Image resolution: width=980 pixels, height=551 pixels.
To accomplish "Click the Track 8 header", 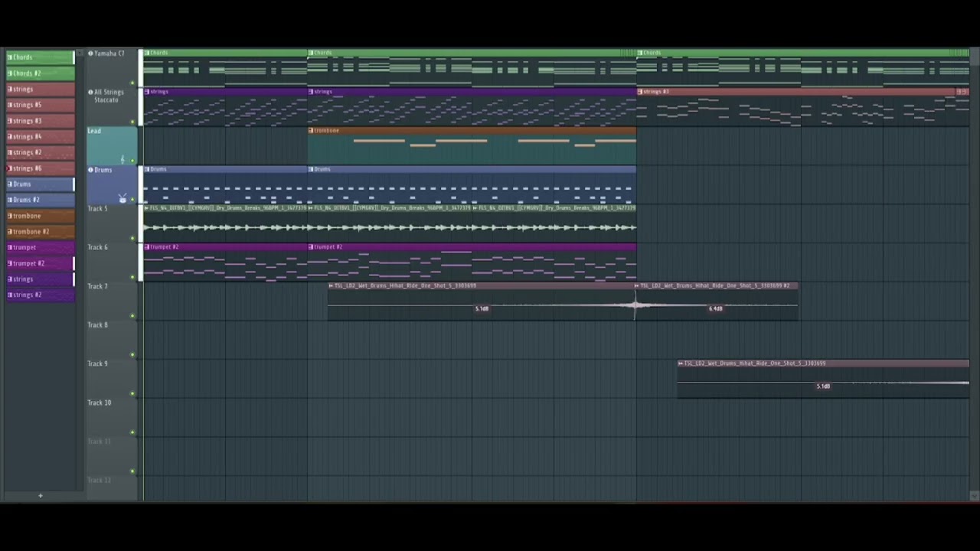I will coord(111,340).
